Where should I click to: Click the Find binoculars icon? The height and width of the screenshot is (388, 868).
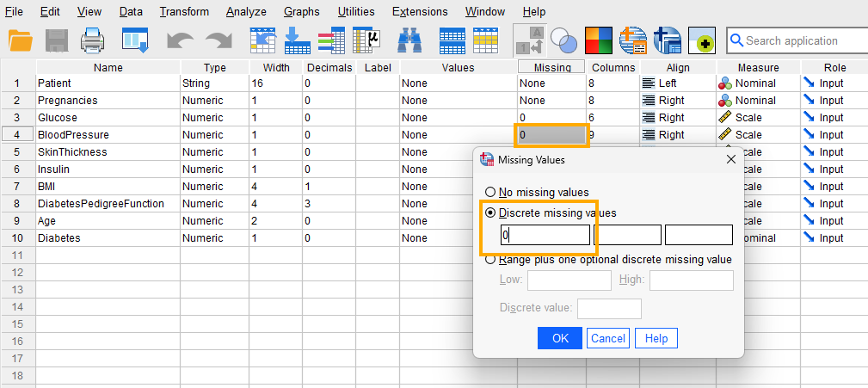pyautogui.click(x=411, y=40)
